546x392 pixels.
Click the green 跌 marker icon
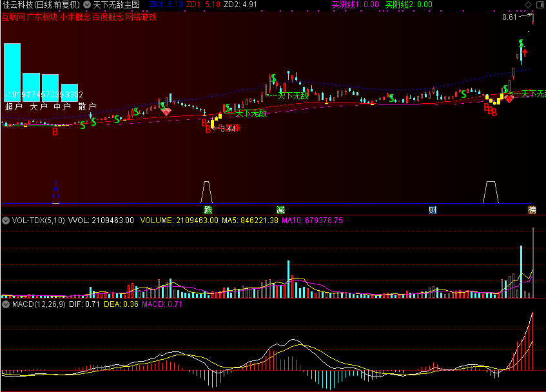[208, 210]
